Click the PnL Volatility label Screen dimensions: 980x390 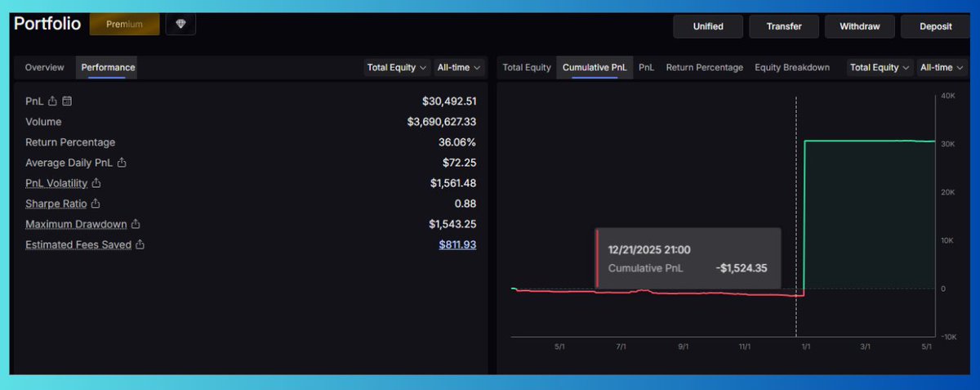pos(56,183)
